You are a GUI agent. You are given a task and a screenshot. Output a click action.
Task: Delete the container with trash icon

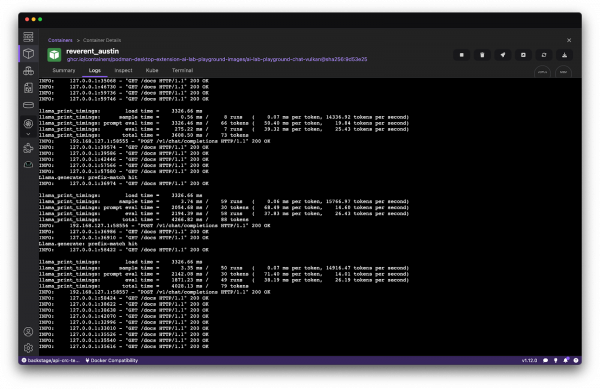(x=482, y=55)
